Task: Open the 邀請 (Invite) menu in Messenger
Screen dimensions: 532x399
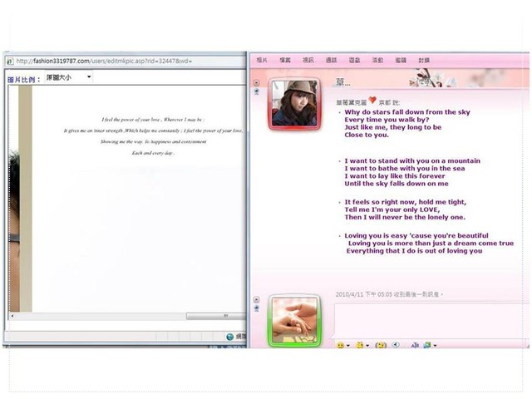Action: (x=401, y=60)
